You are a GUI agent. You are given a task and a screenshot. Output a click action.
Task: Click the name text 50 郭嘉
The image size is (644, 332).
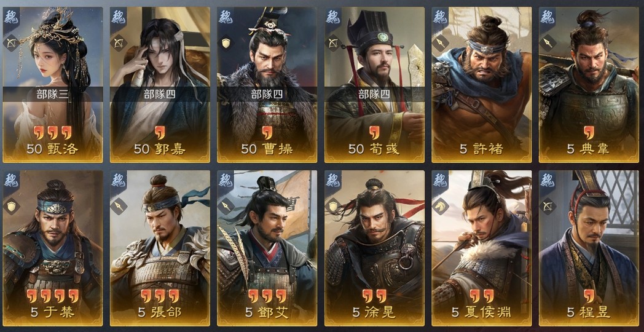coord(159,149)
